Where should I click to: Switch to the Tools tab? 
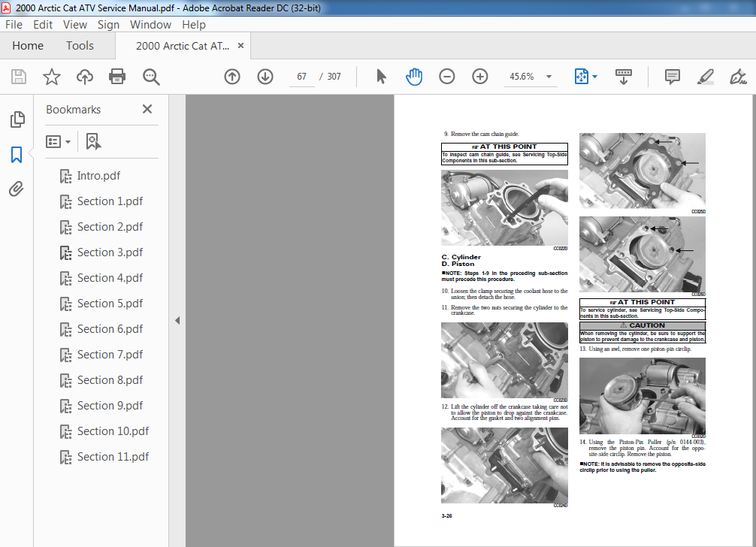pyautogui.click(x=80, y=46)
